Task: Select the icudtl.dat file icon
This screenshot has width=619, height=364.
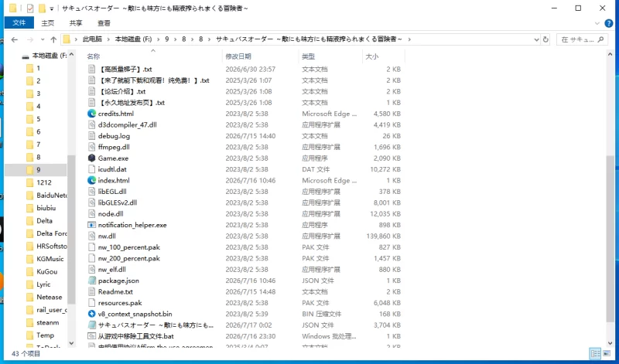Action: (91, 169)
